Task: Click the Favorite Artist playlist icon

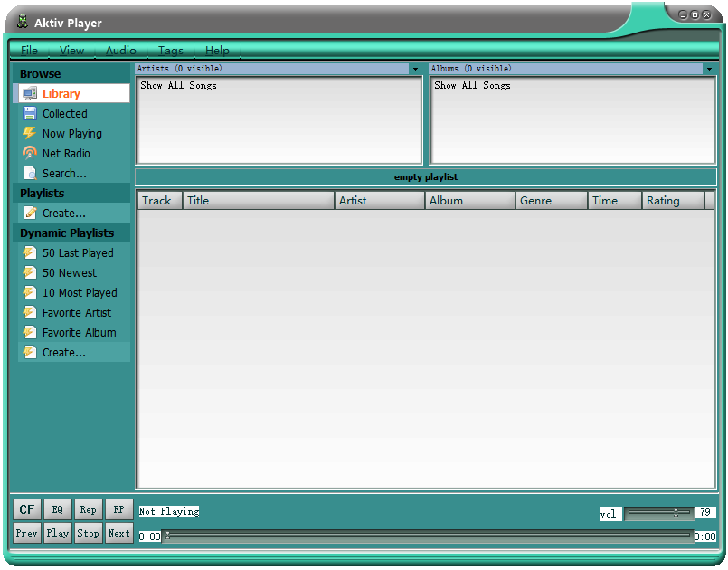Action: (30, 313)
